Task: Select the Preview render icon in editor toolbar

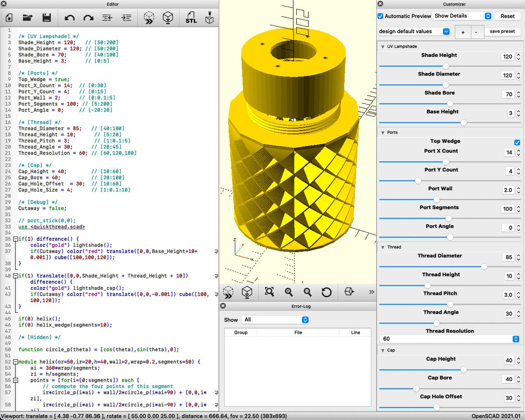Action: click(149, 17)
